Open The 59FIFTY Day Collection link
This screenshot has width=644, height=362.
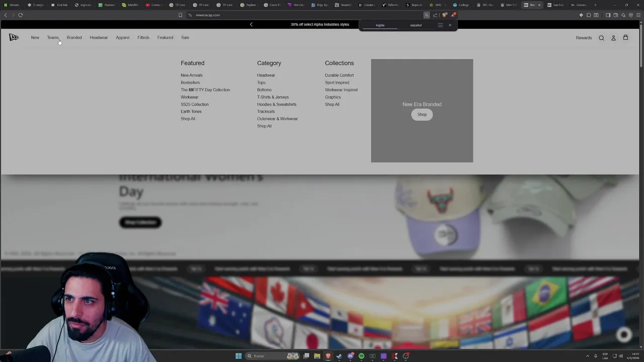click(x=205, y=90)
